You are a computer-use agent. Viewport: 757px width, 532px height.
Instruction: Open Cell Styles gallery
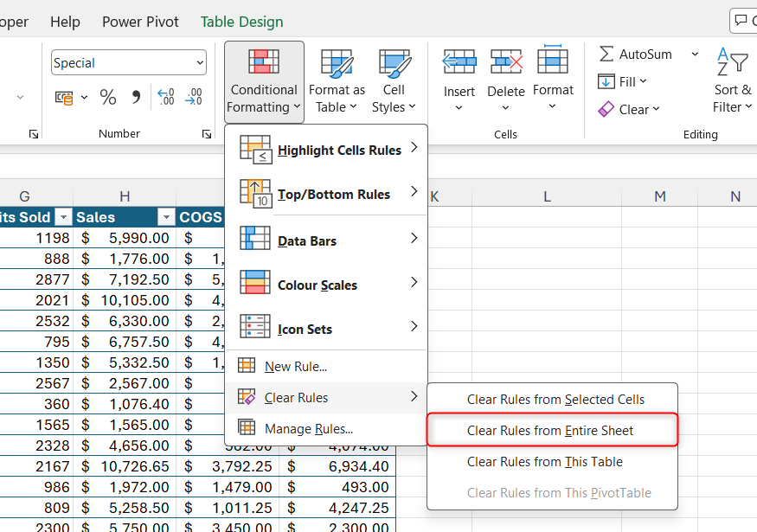394,81
